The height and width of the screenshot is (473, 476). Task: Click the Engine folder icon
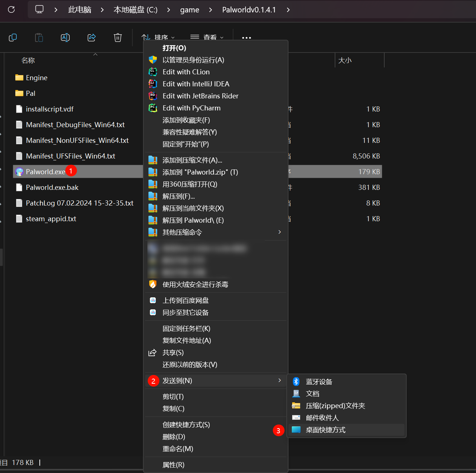[19, 78]
